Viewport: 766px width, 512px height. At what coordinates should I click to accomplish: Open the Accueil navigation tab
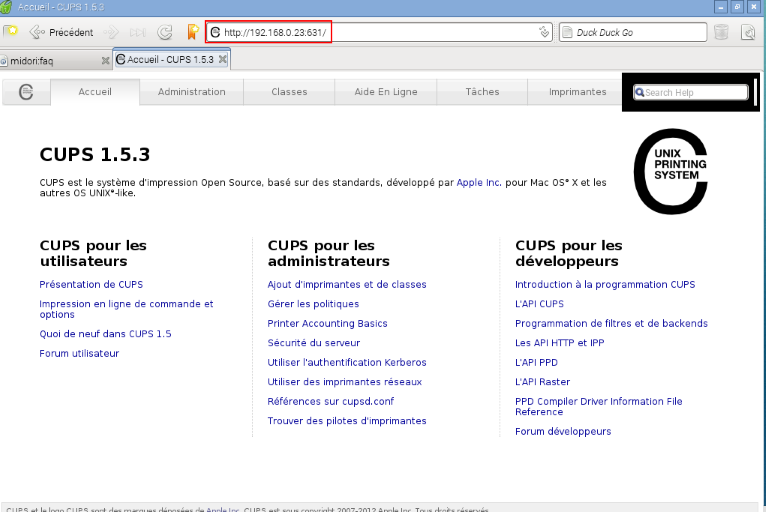[95, 92]
